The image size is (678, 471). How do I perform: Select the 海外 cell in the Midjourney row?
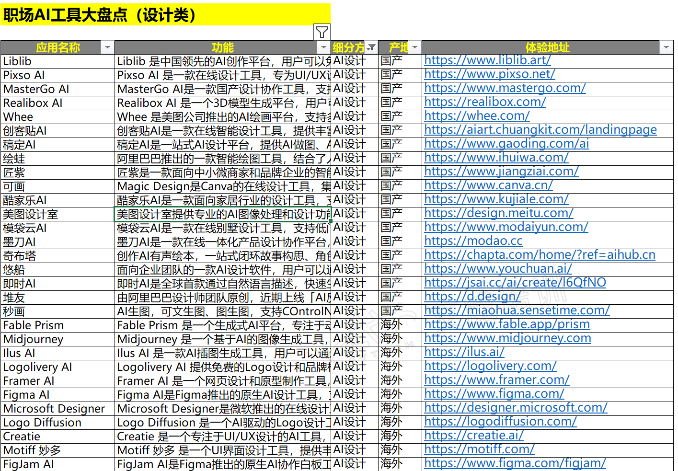pyautogui.click(x=400, y=339)
